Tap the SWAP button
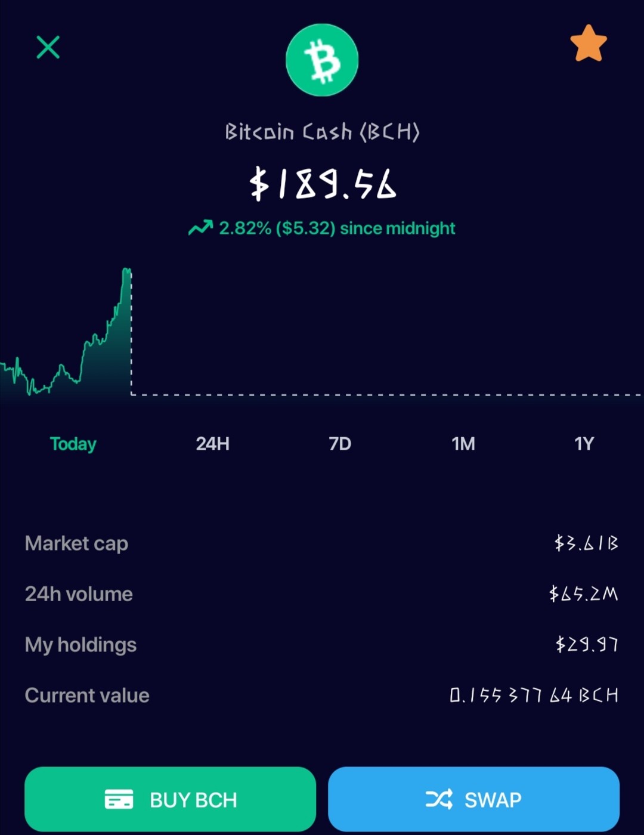Viewport: 644px width, 835px height. tap(473, 799)
